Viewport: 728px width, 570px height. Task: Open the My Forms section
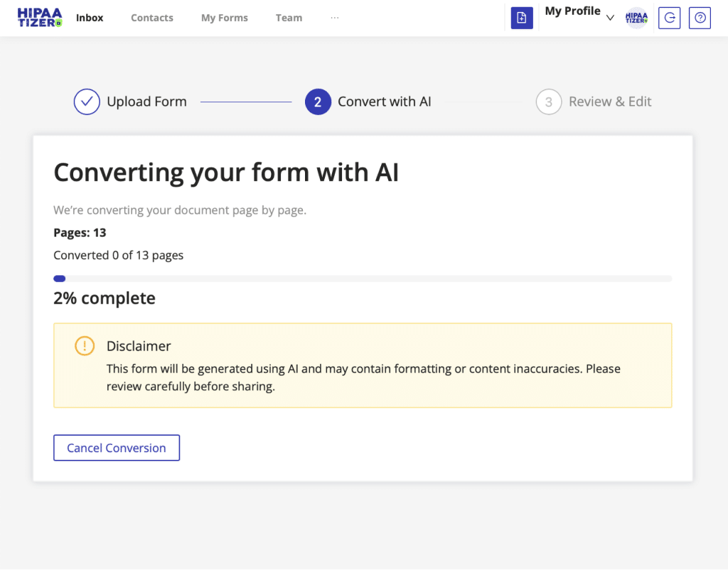point(224,18)
